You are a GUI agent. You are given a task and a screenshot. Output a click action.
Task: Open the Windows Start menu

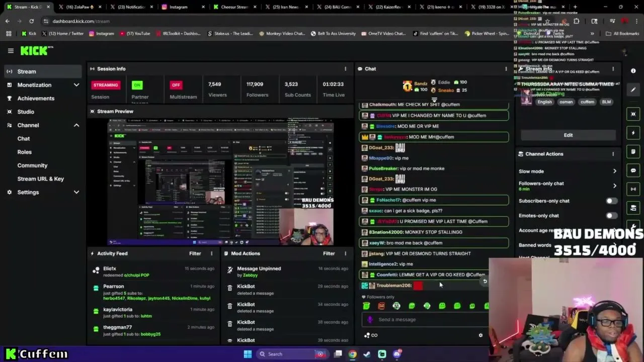pos(248,354)
